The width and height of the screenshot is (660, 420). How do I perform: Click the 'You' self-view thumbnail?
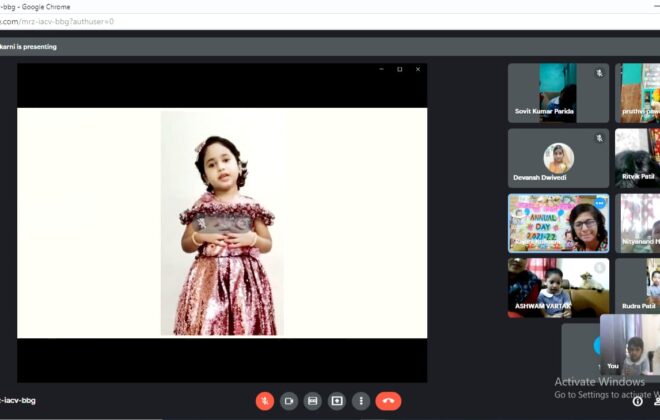click(x=630, y=345)
